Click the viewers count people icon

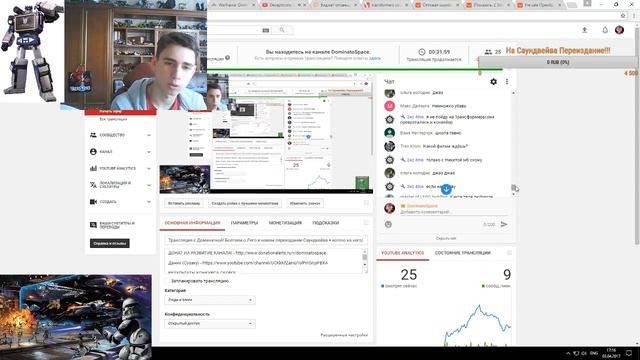488,52
